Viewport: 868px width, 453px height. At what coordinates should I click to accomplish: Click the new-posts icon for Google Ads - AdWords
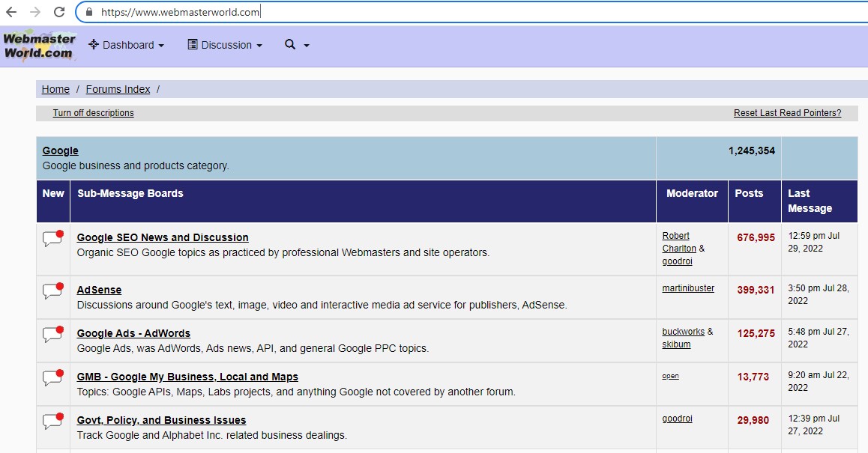coord(53,334)
